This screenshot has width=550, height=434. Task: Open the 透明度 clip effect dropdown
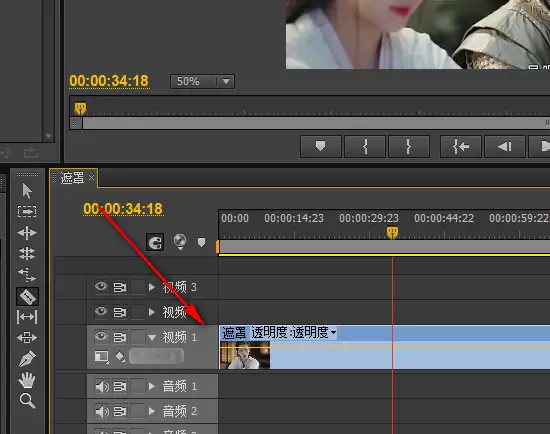pos(333,332)
